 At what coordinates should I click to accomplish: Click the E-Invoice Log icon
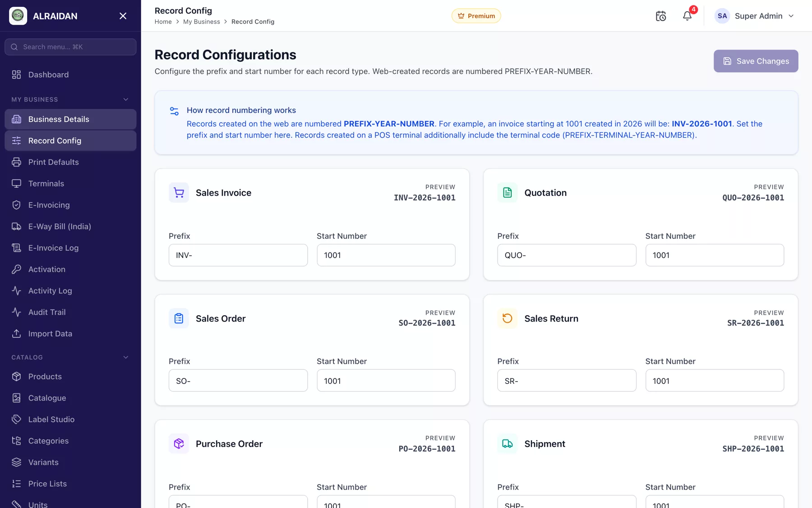coord(17,248)
